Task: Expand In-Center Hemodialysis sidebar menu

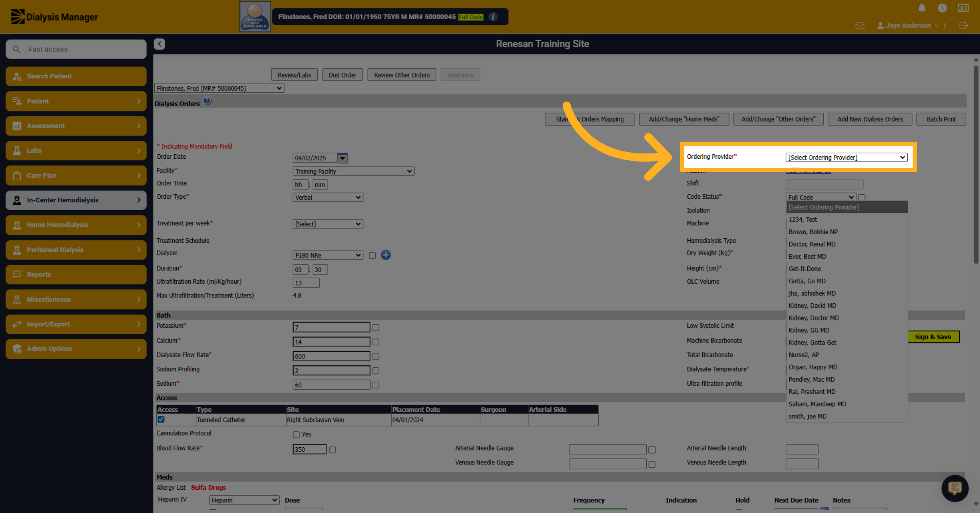Action: (76, 200)
